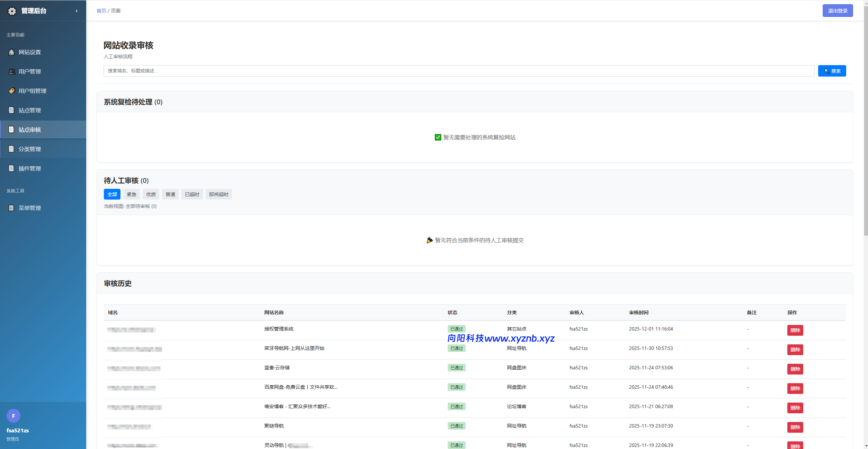This screenshot has height=449, width=868.
Task: Click the page icon for 插件管理
Action: pyautogui.click(x=11, y=168)
